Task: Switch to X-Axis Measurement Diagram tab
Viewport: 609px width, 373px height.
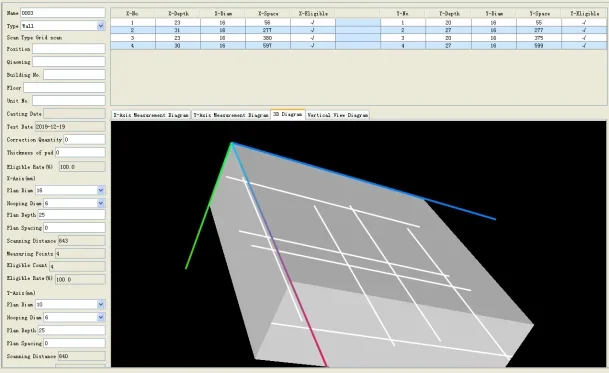Action: [151, 115]
